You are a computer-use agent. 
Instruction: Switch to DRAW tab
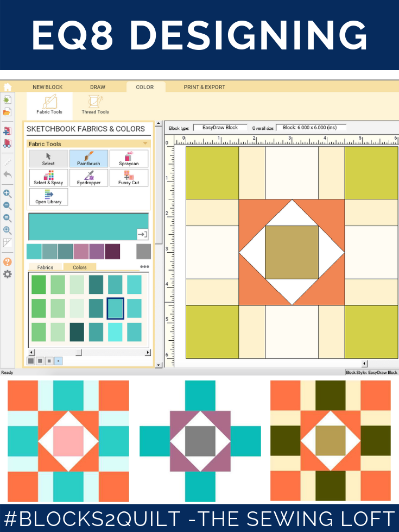click(98, 87)
